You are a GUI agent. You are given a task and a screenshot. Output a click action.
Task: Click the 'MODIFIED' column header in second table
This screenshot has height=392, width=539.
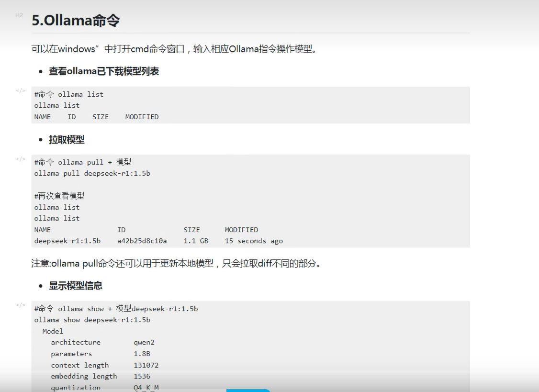pyautogui.click(x=241, y=230)
